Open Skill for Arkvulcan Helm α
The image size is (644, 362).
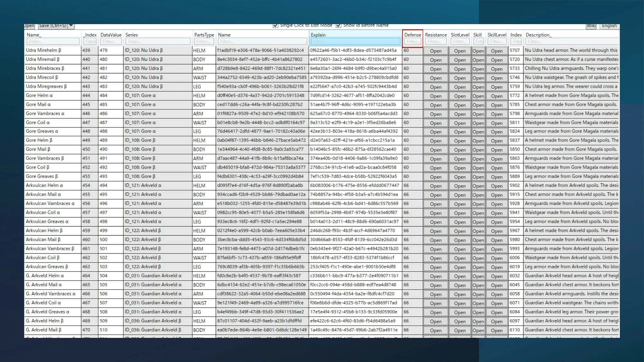(x=478, y=186)
